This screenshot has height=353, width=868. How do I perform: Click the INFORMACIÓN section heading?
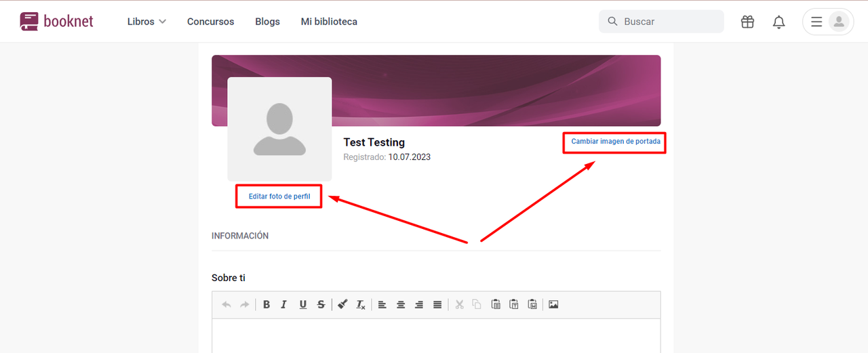[240, 236]
